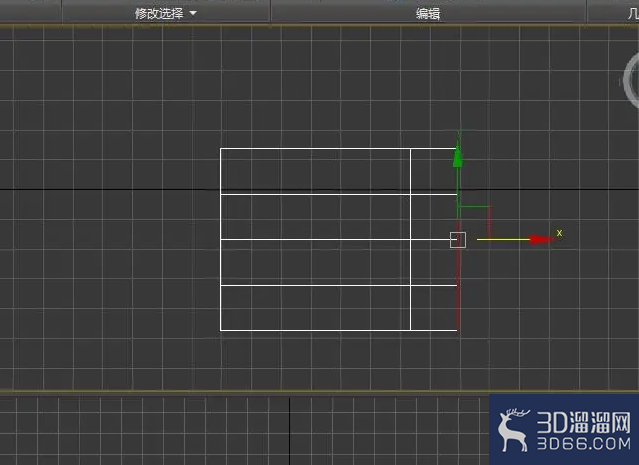Click the green Y-axis arrow of the move gizmo
639x465 pixels.
[x=458, y=155]
